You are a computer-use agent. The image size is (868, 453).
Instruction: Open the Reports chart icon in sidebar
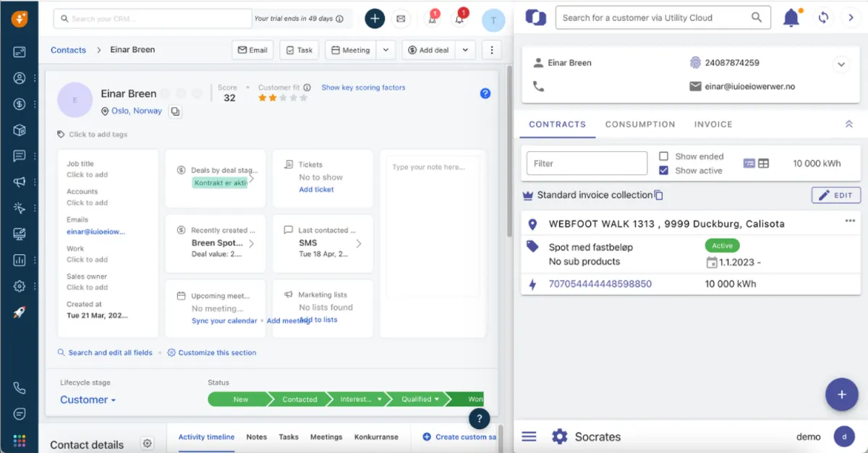coord(20,260)
